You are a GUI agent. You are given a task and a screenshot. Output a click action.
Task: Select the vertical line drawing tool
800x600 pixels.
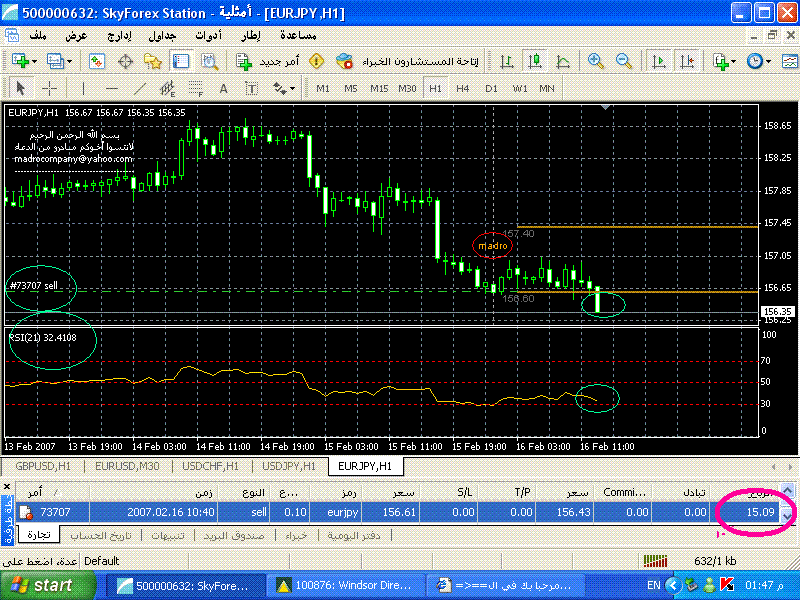[83, 88]
